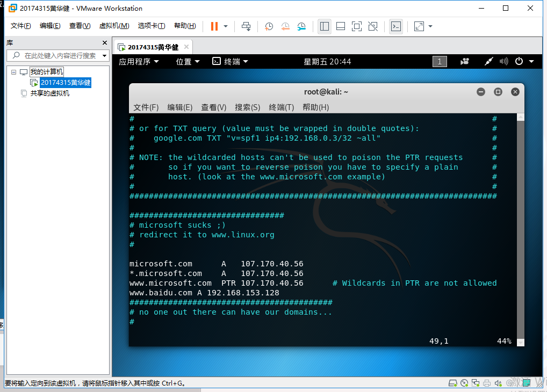Click the terminal scrollbar down arrow
The width and height of the screenshot is (547, 392).
(x=521, y=343)
